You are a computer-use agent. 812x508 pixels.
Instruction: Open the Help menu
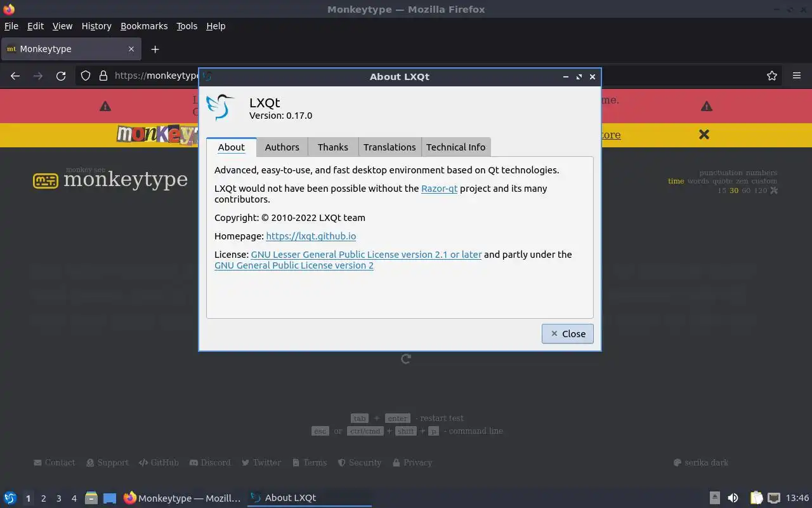pyautogui.click(x=216, y=26)
